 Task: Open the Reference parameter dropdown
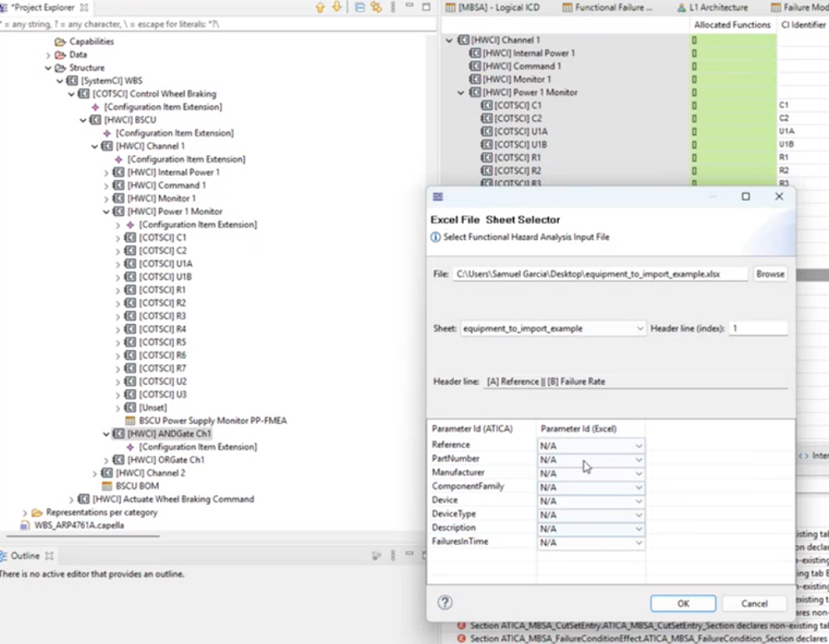[x=591, y=446]
